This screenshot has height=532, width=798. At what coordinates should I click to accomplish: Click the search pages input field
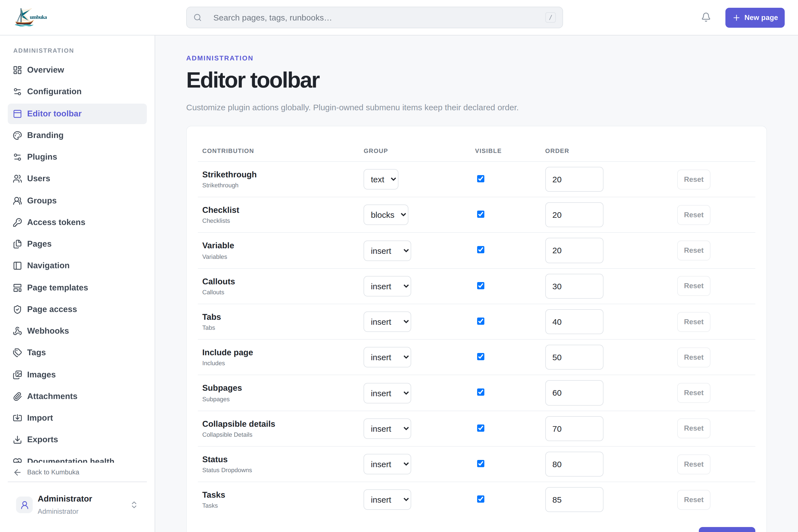tap(375, 18)
